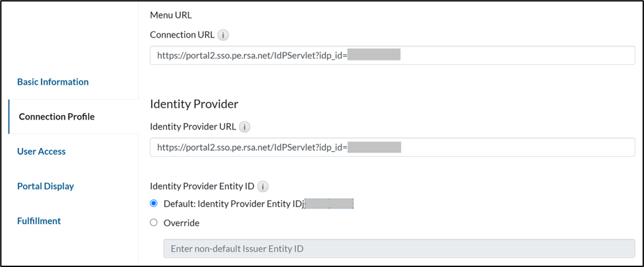Open the Identity Provider Entity ID info tooltip
The height and width of the screenshot is (267, 644).
(x=262, y=186)
